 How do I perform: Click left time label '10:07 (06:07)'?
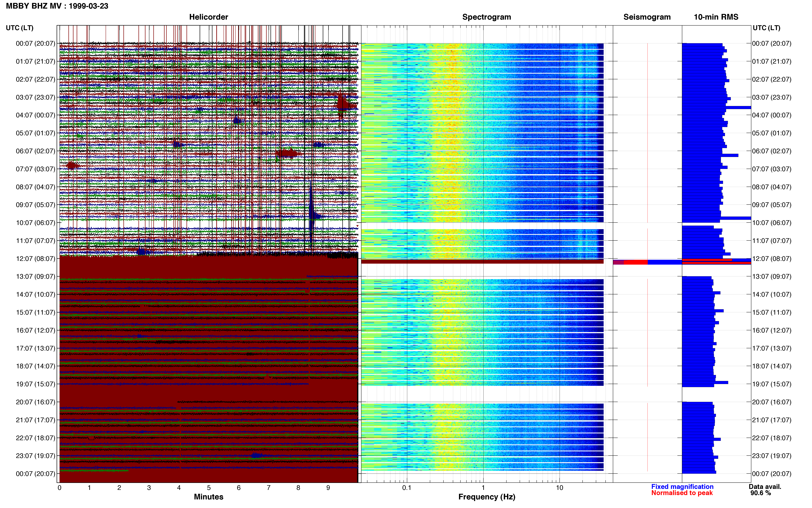(36, 223)
